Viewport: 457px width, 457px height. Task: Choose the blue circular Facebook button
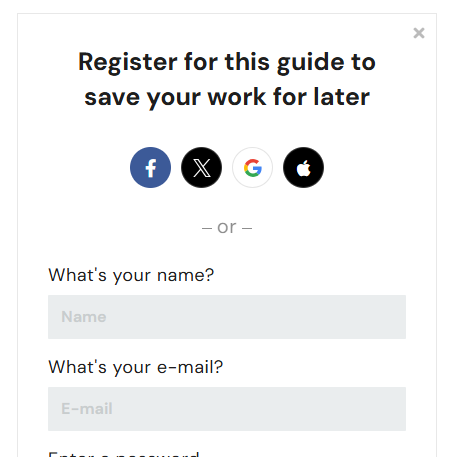[150, 167]
